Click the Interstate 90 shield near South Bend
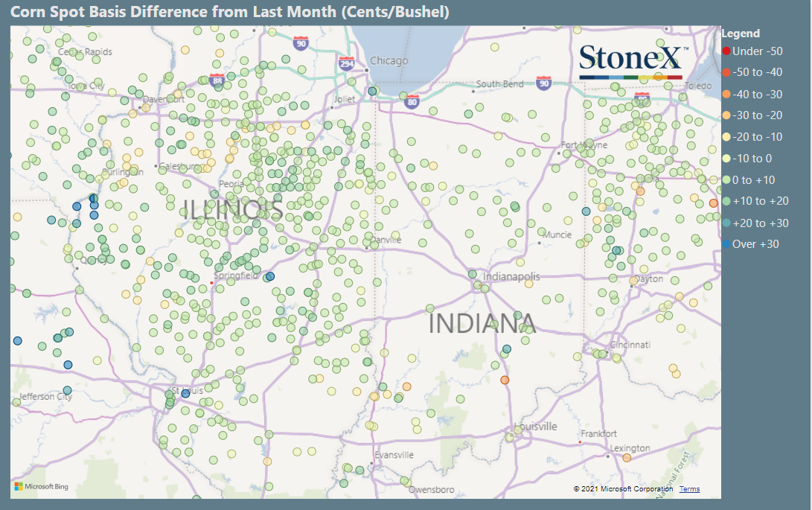Screen dimensions: 812x510 [x=544, y=83]
